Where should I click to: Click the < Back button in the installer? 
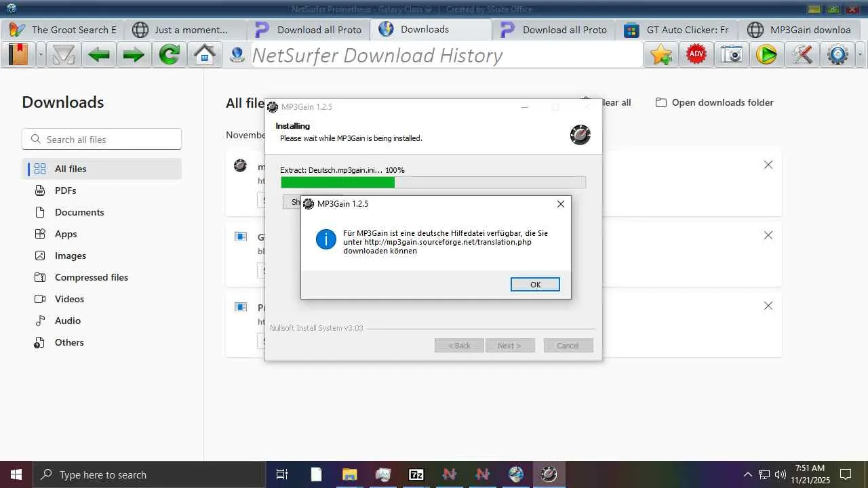tap(459, 346)
